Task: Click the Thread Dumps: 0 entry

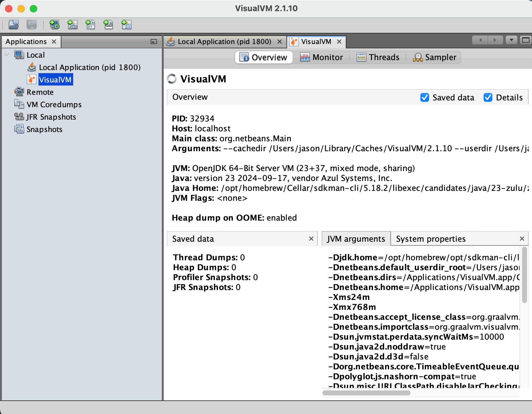Action: (209, 258)
